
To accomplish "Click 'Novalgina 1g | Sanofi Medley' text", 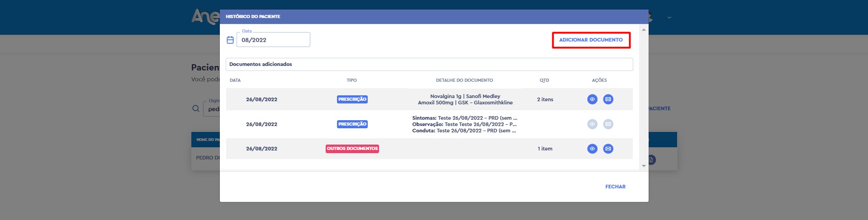I will [x=465, y=96].
